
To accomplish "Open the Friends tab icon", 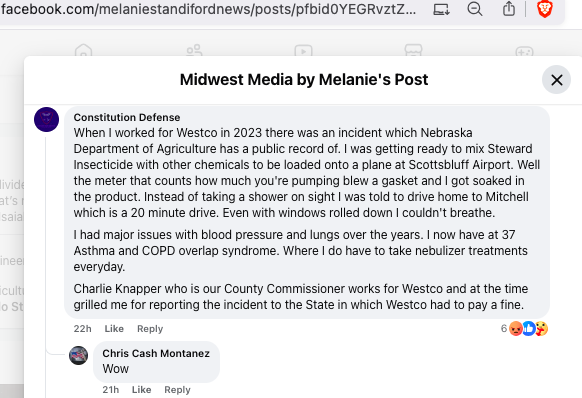I will click(x=194, y=51).
